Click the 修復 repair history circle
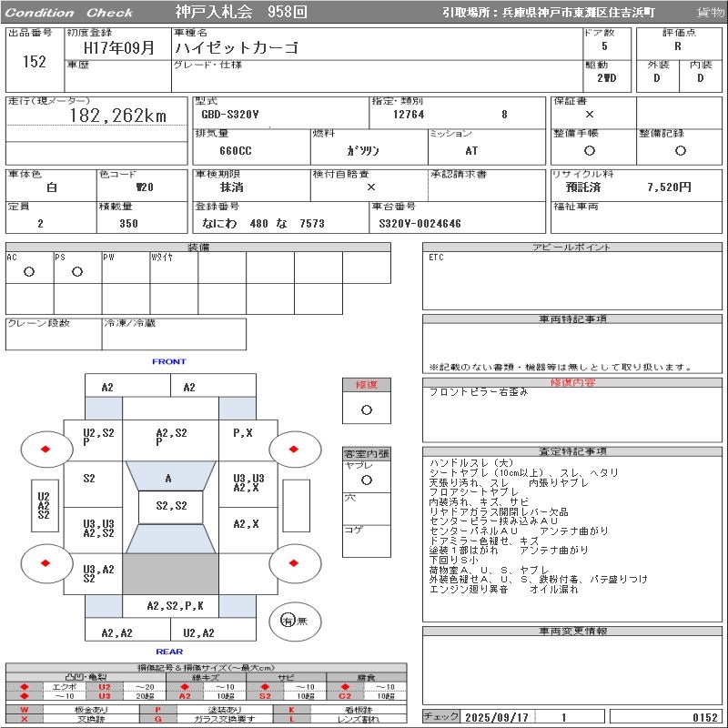Image resolution: width=728 pixels, height=728 pixels. [x=367, y=410]
